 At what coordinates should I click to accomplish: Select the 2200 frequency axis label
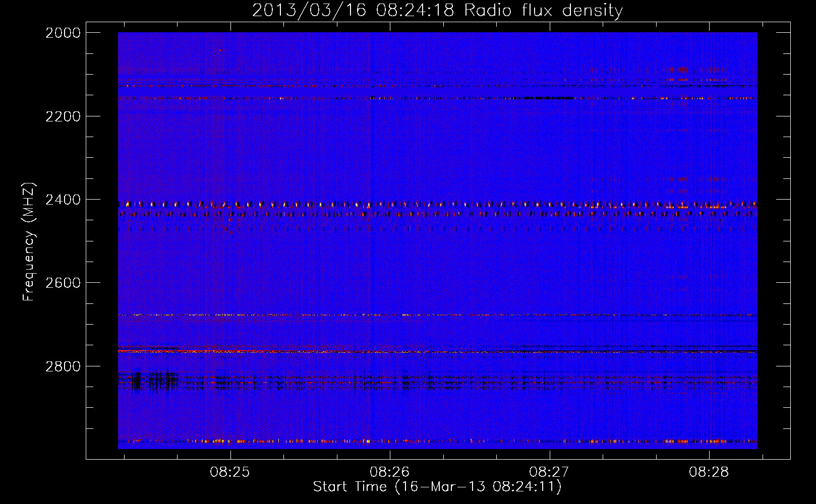coord(63,116)
